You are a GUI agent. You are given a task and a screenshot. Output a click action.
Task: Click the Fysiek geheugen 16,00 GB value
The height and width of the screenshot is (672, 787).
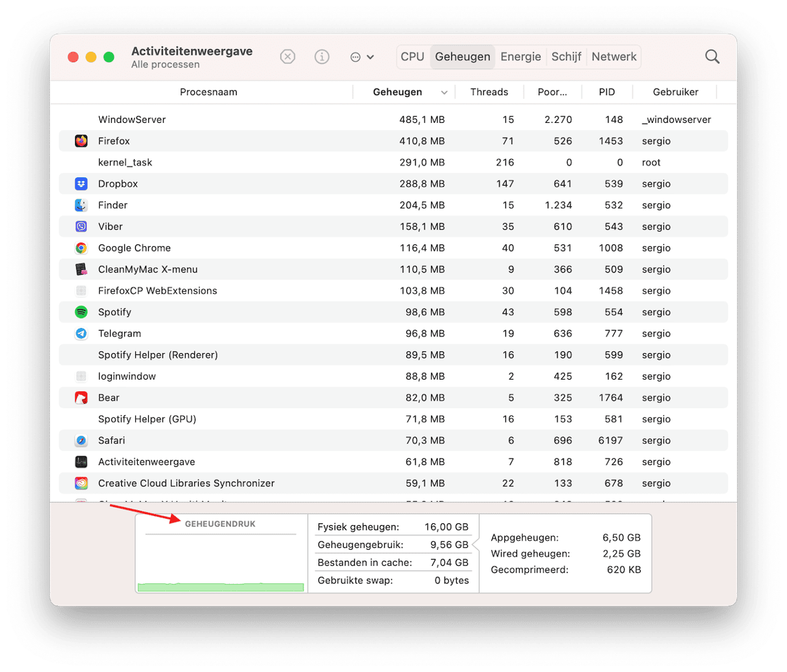[x=447, y=527]
